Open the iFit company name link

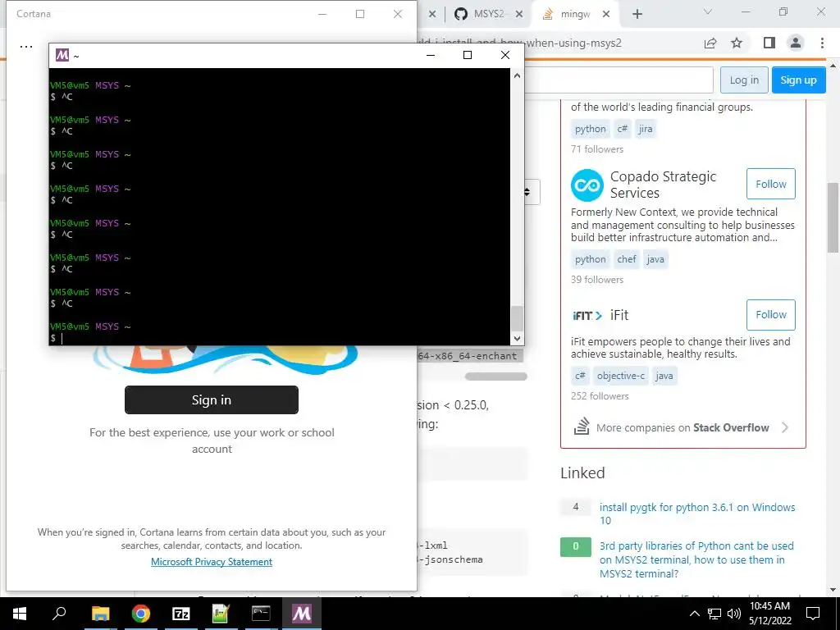click(619, 315)
